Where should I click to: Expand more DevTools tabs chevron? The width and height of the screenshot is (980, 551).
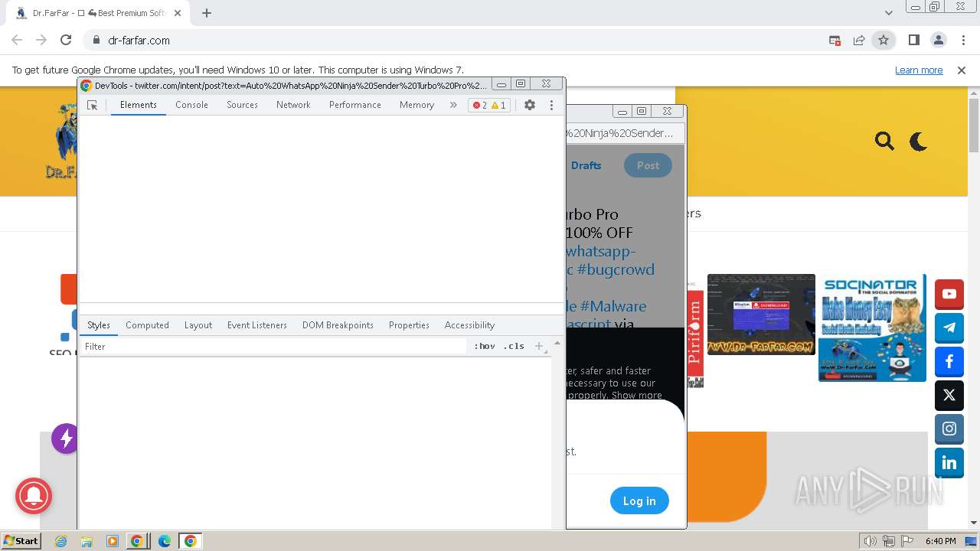(x=453, y=105)
